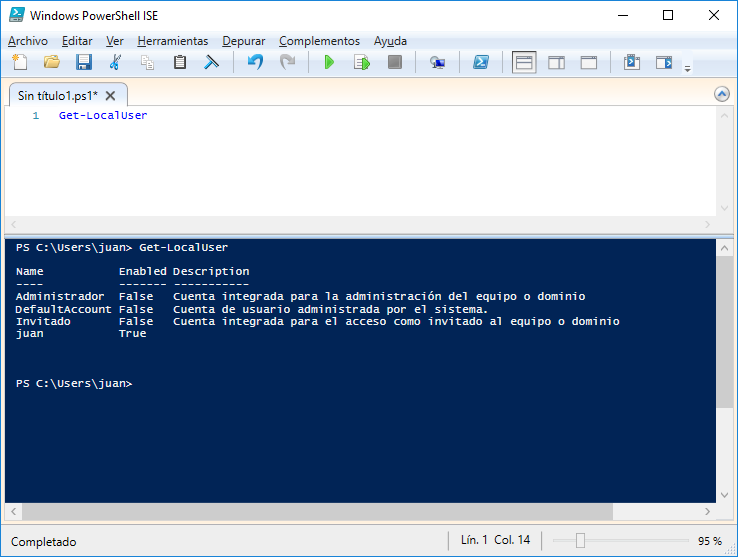Image resolution: width=738 pixels, height=557 pixels.
Task: Click the Undo arrow icon
Action: (255, 62)
